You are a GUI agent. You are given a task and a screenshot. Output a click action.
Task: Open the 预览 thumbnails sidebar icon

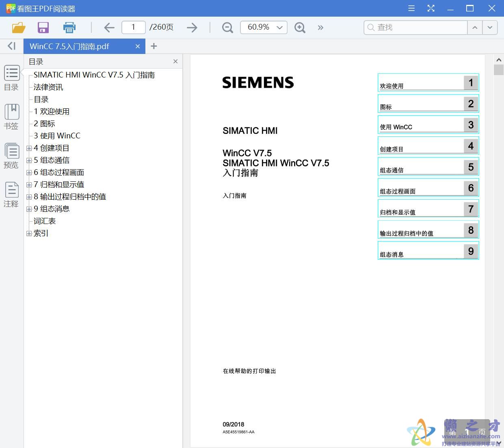tap(11, 156)
